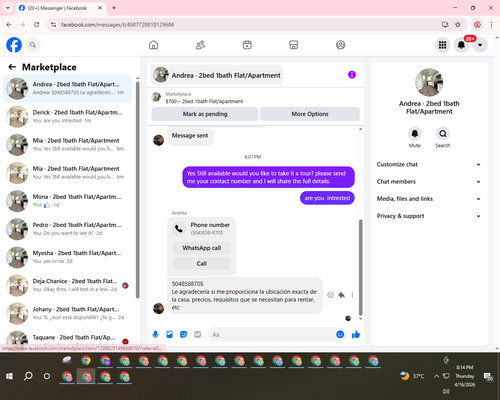Click the purple conversation info icon
The image size is (500, 400).
point(352,75)
